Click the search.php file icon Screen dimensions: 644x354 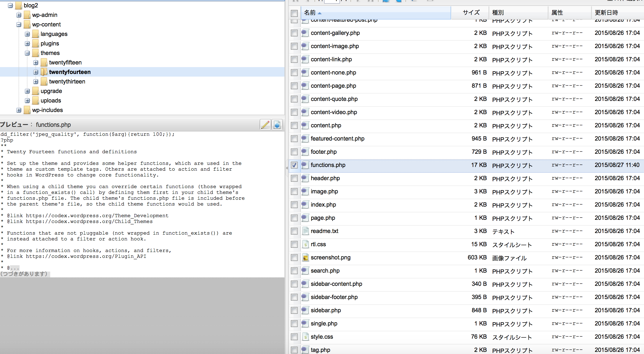(305, 271)
